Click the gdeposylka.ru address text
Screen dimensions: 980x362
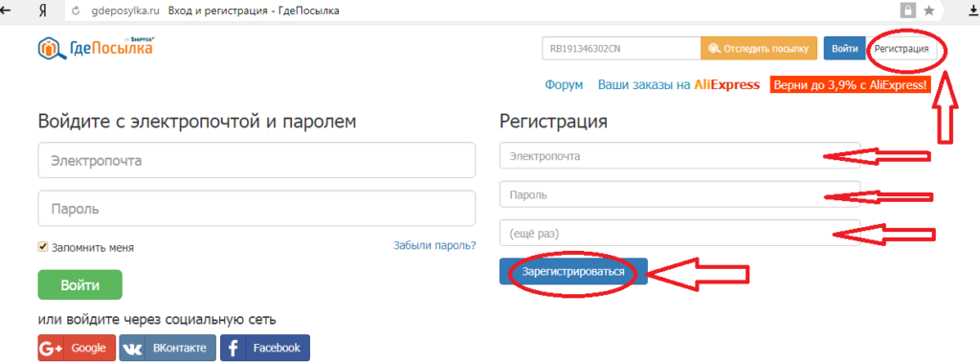pos(125,11)
